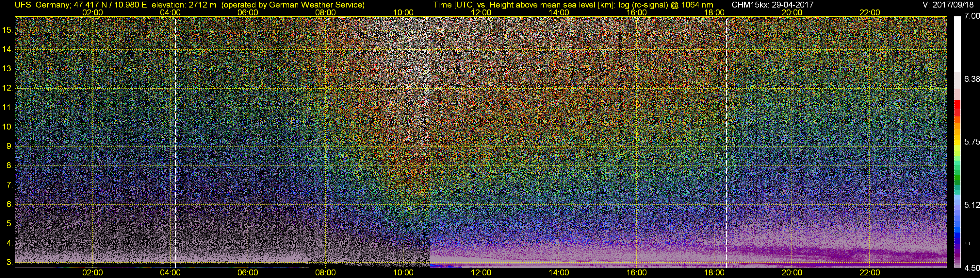The width and height of the screenshot is (980, 278).
Task: Click the colorbar value 5.12
Action: click(x=972, y=205)
